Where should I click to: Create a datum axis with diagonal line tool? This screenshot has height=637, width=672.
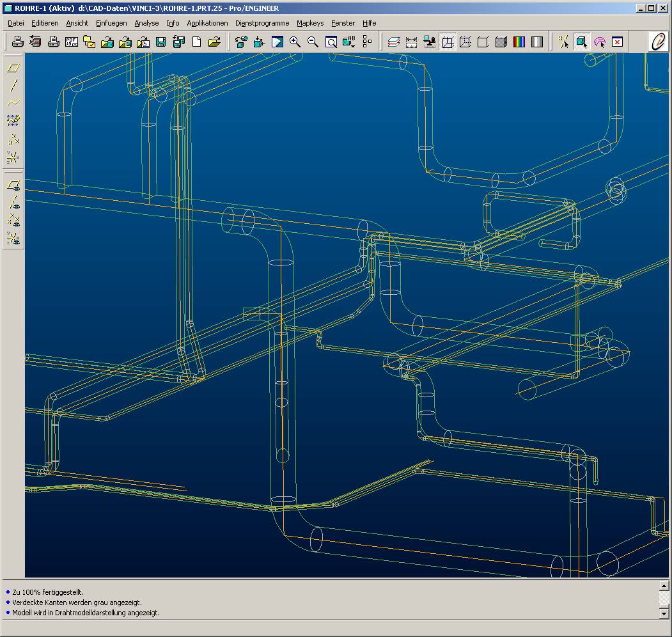click(13, 85)
